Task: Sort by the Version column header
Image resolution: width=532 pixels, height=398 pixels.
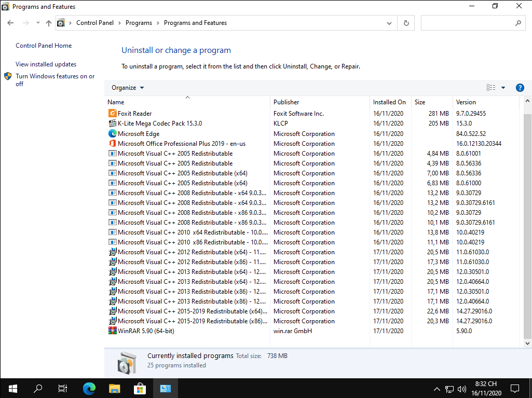Action: [x=486, y=102]
